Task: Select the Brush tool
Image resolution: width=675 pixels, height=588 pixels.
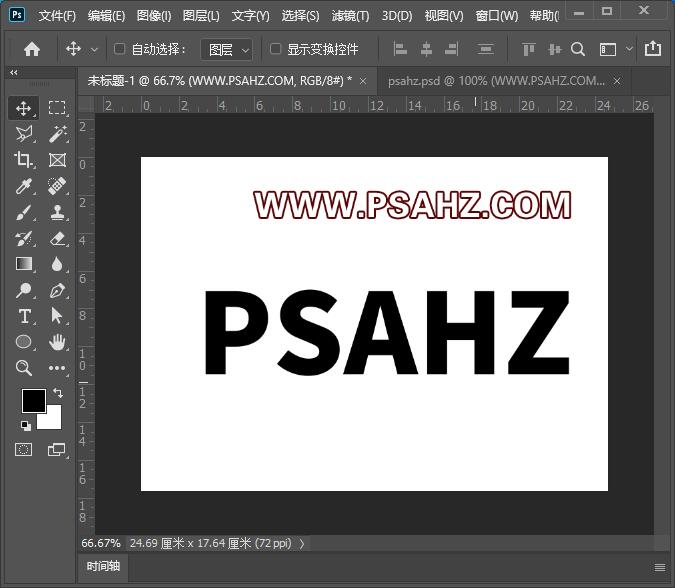Action: tap(24, 212)
